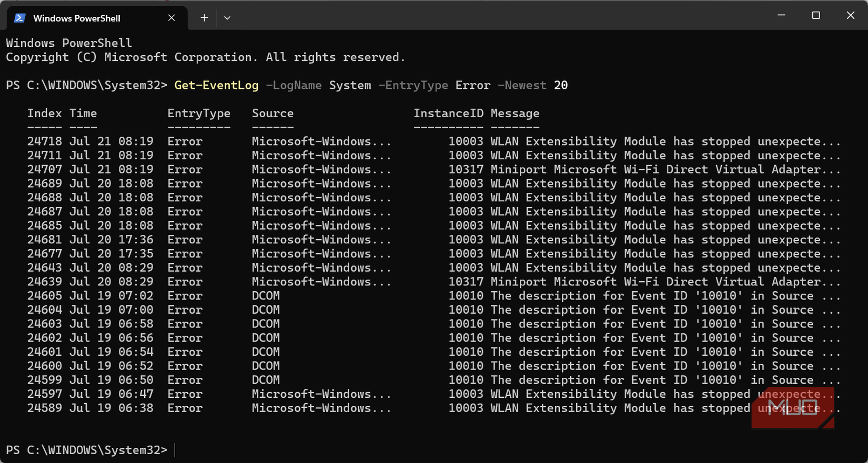Click the Jul 20 17:36 timestamp

(112, 240)
